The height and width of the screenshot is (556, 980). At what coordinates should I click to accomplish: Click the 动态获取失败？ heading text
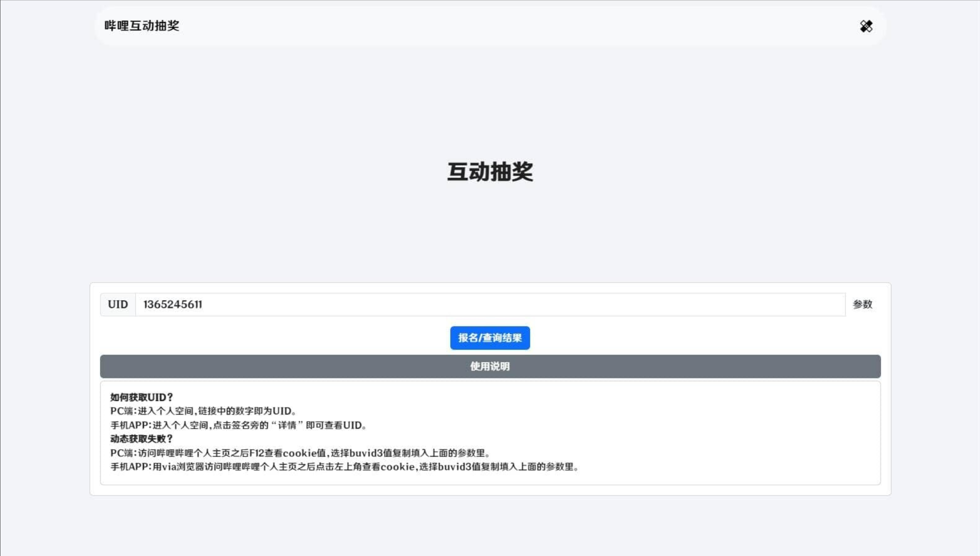[141, 439]
